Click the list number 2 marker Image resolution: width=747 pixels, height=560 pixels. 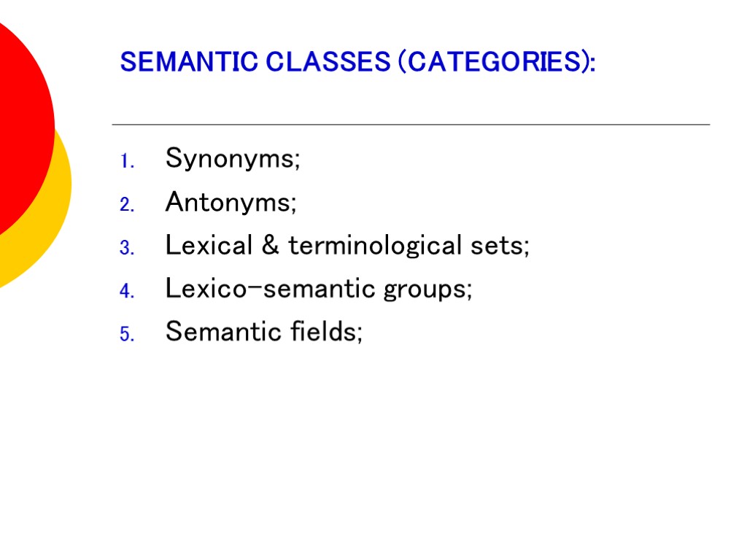(x=125, y=206)
